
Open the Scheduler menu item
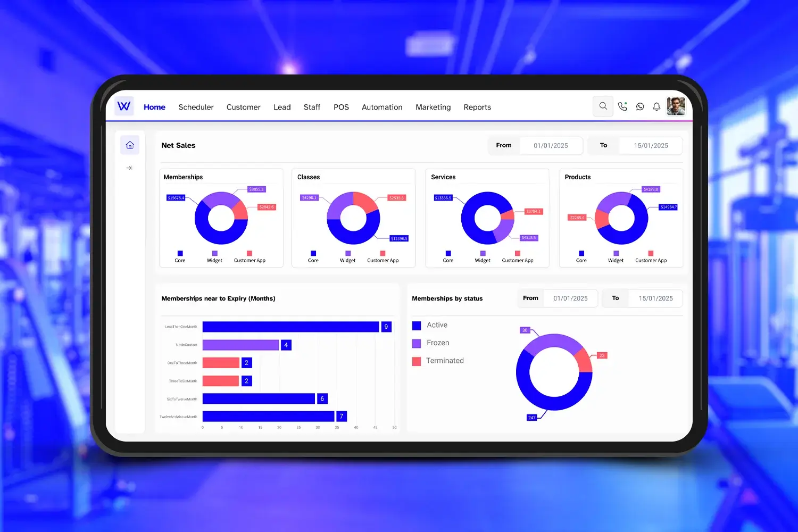point(196,107)
